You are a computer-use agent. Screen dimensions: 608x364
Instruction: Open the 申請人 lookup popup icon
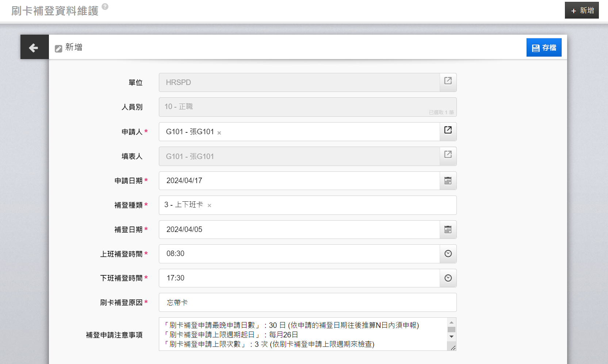click(448, 130)
